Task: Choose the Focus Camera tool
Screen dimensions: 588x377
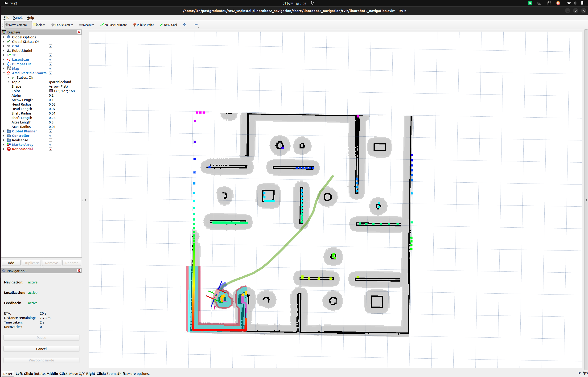Action: (62, 25)
